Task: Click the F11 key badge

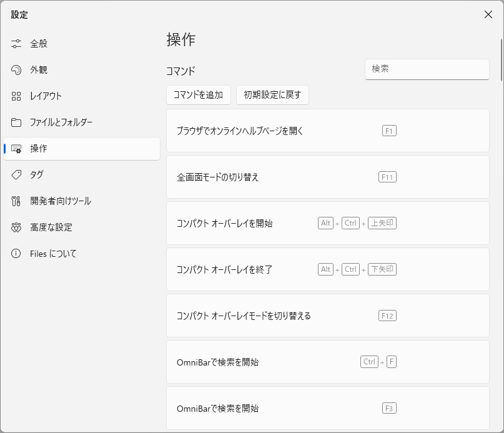Action: click(x=387, y=177)
